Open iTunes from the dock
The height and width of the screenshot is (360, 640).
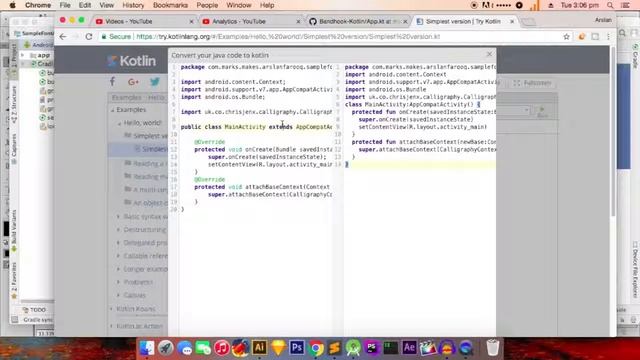222,348
